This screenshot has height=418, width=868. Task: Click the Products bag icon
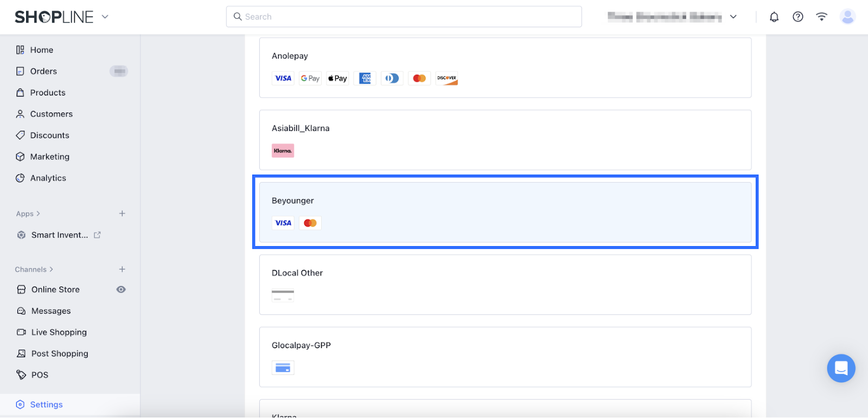pyautogui.click(x=20, y=93)
